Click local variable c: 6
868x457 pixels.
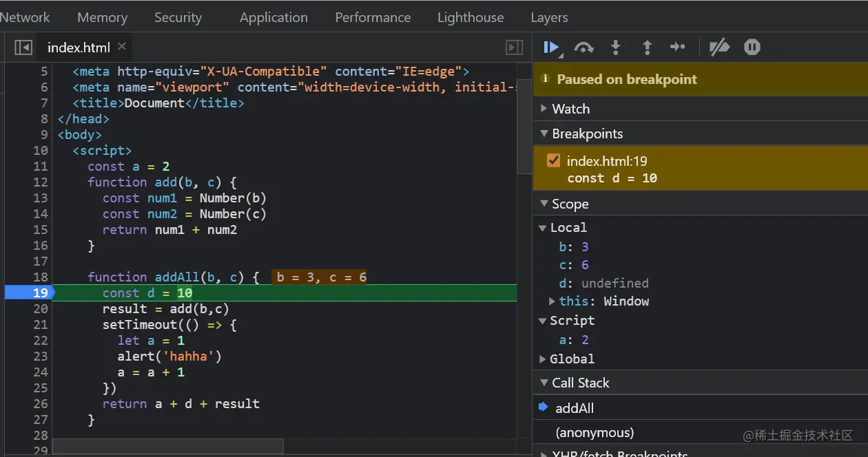[574, 264]
